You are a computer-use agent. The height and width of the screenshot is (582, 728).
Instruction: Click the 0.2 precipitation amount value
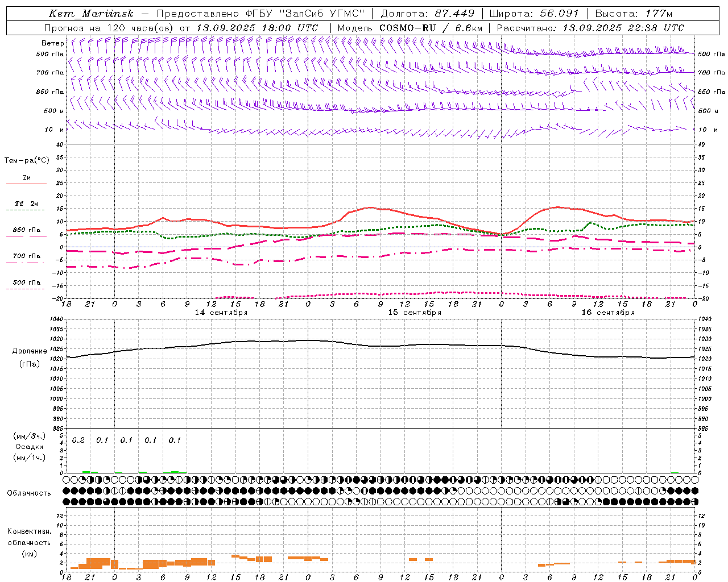[x=78, y=440]
